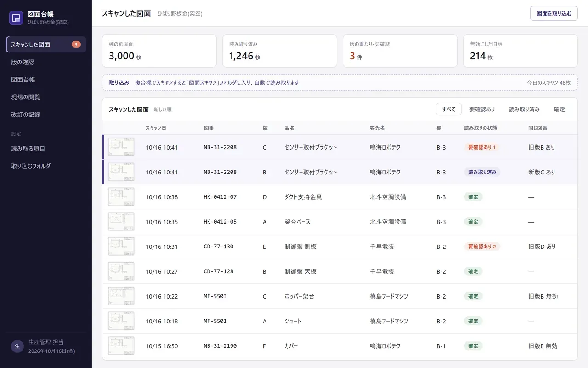This screenshot has height=368, width=588.
Task: Click the 旧版E 無効 text
Action: coord(543,346)
